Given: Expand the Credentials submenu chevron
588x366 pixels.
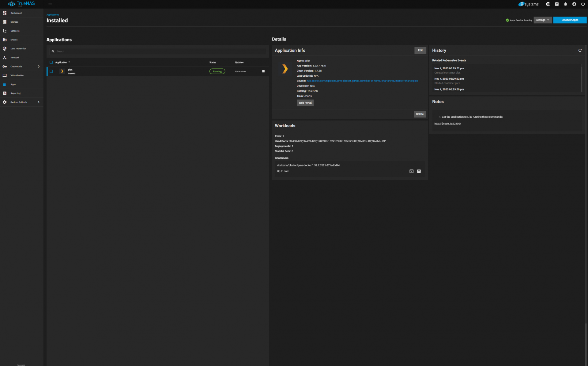Looking at the screenshot, I should tap(39, 67).
